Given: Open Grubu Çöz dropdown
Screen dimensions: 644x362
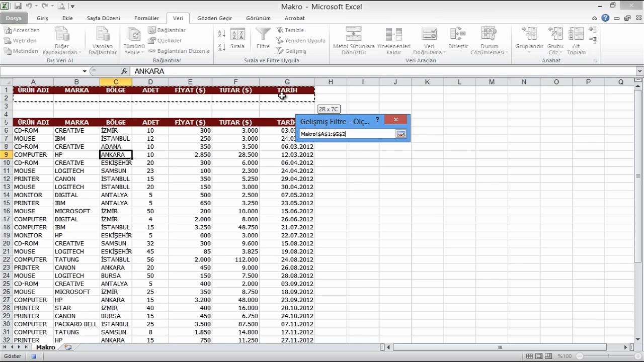Looking at the screenshot, I should [x=555, y=41].
